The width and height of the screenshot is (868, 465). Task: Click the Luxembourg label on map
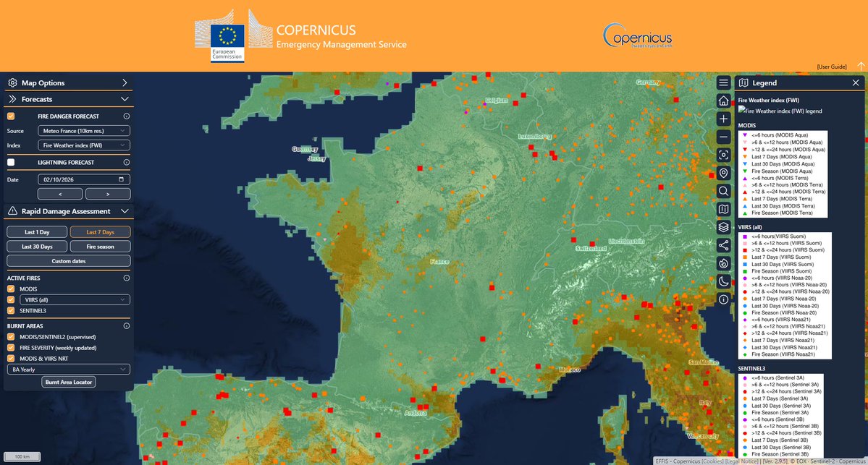click(x=535, y=136)
